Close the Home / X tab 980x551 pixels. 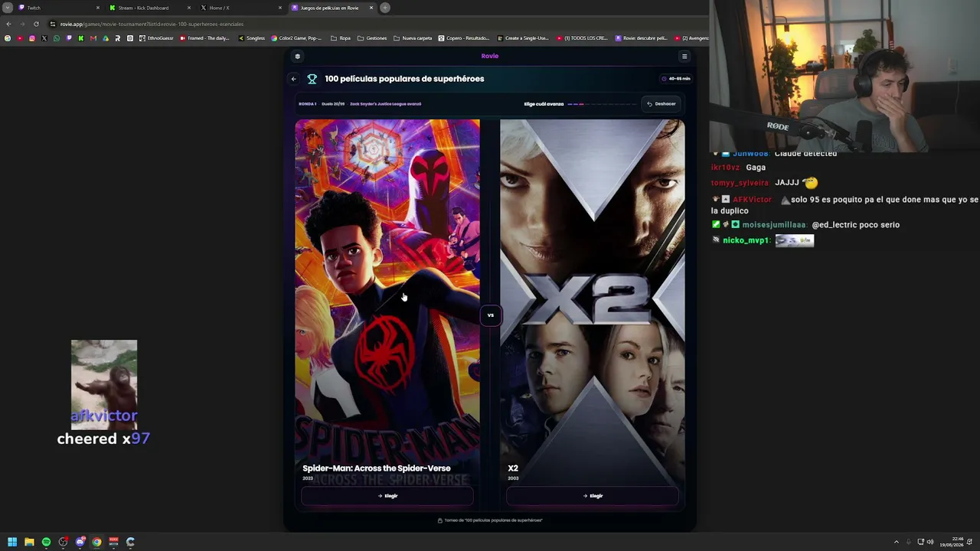point(280,8)
